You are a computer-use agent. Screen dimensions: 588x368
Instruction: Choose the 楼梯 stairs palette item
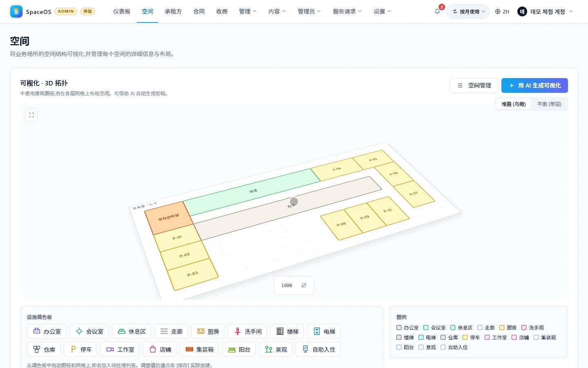click(x=287, y=331)
